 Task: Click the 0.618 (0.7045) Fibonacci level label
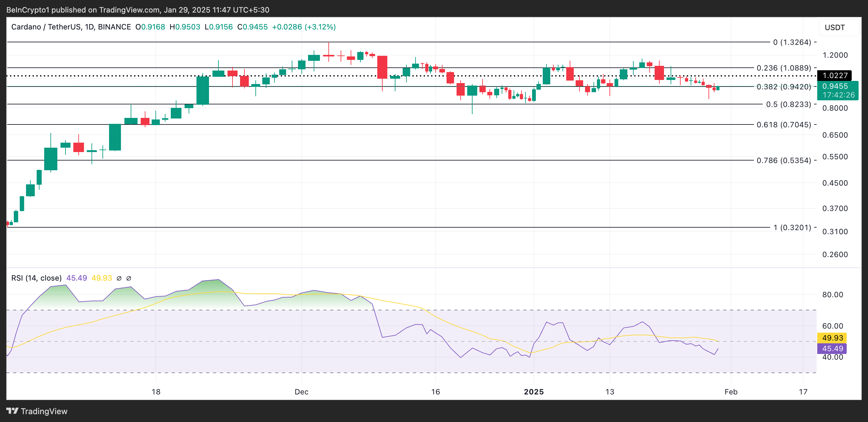point(783,125)
